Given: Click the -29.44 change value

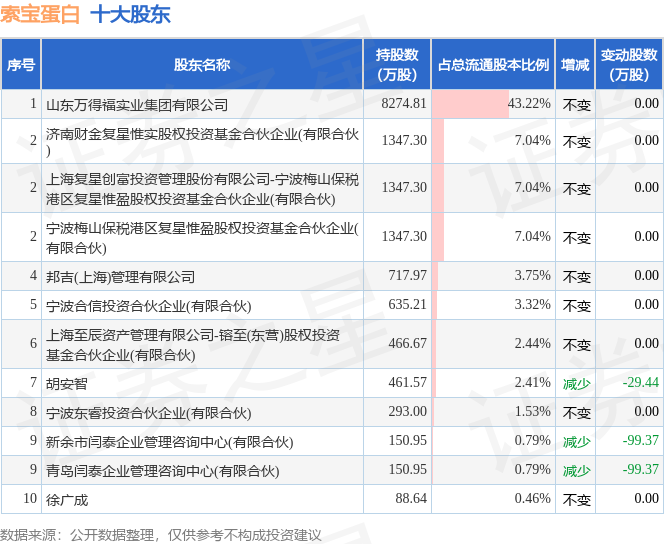Looking at the screenshot, I should pos(640,383).
